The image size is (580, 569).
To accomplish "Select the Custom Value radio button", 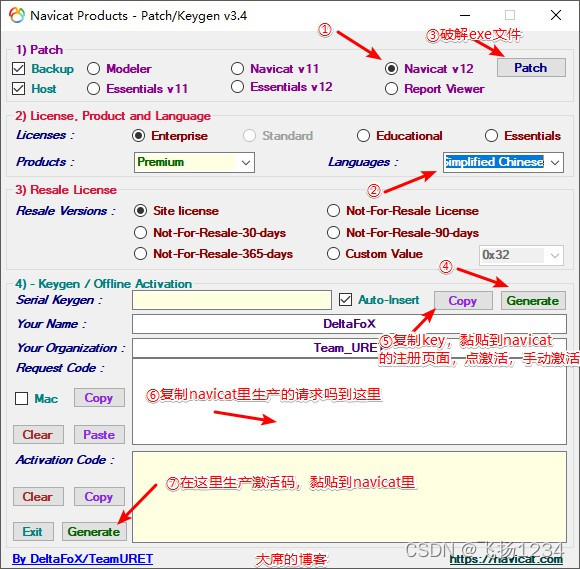I will (x=333, y=254).
